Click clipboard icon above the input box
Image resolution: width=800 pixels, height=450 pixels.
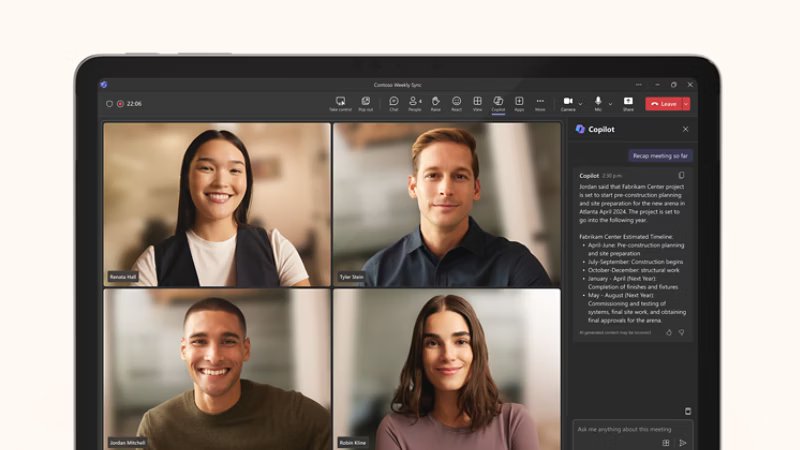(688, 411)
